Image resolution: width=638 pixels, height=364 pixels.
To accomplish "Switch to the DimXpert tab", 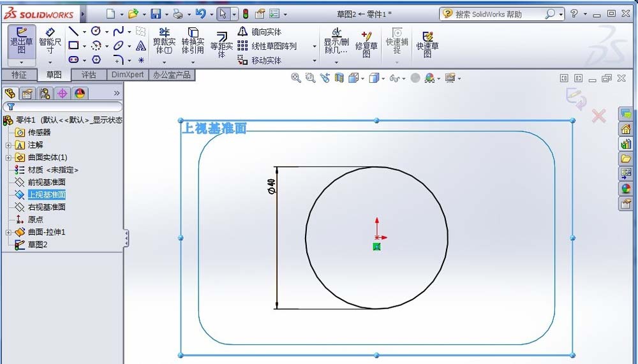I will tap(128, 75).
